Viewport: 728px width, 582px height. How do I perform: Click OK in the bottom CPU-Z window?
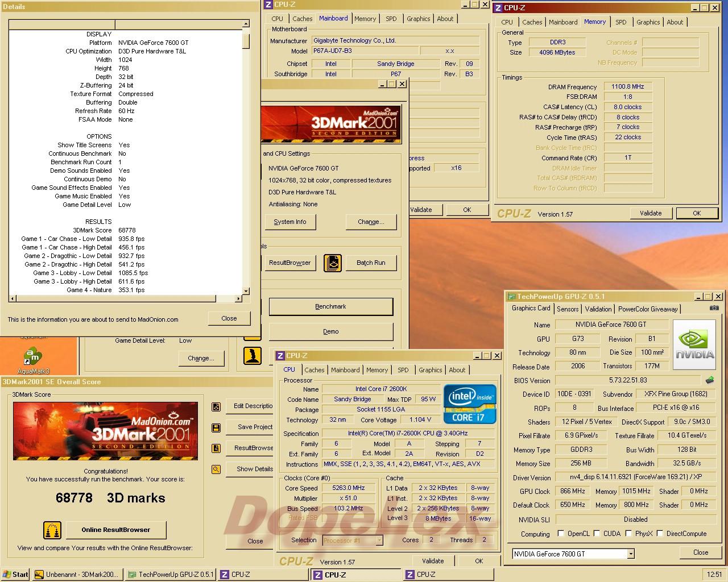pos(479,561)
